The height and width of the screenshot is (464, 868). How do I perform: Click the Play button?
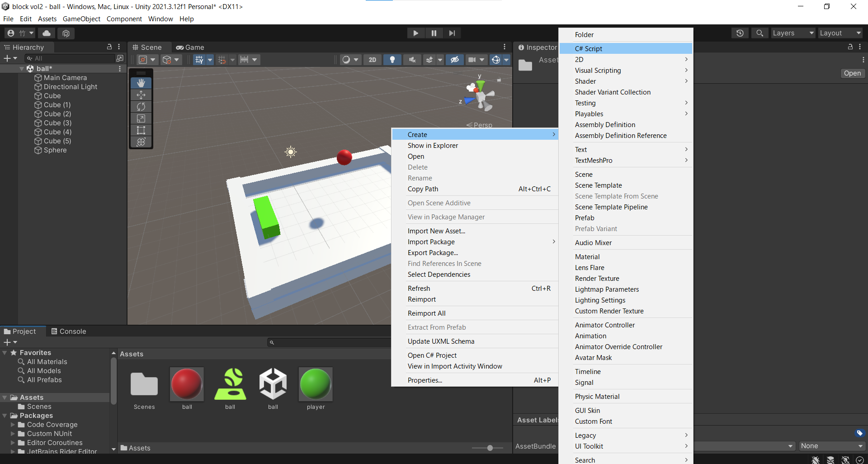(415, 33)
